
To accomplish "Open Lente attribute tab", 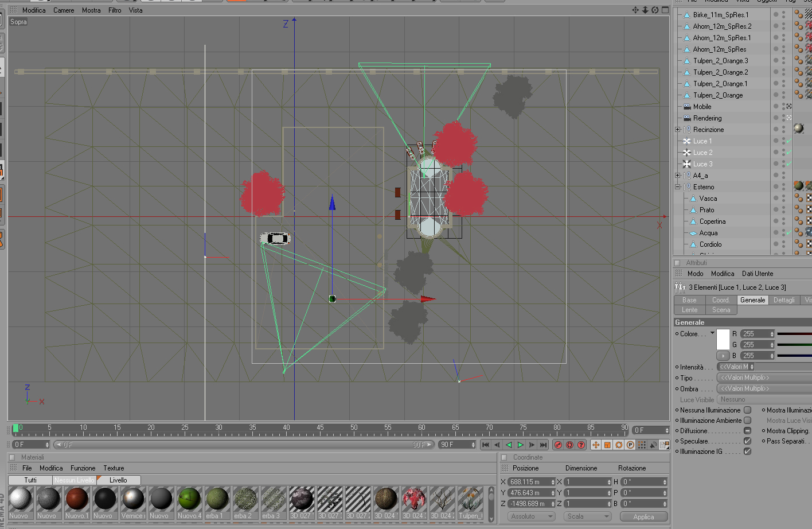I will coord(690,310).
